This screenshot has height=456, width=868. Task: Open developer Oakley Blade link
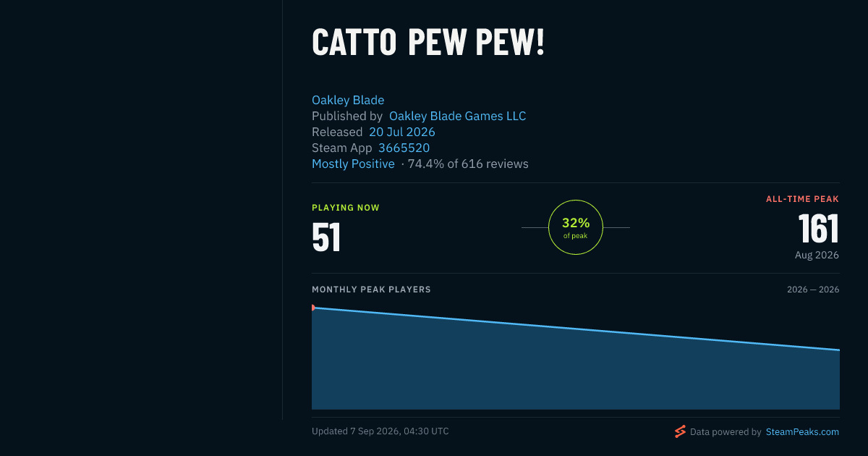[348, 100]
